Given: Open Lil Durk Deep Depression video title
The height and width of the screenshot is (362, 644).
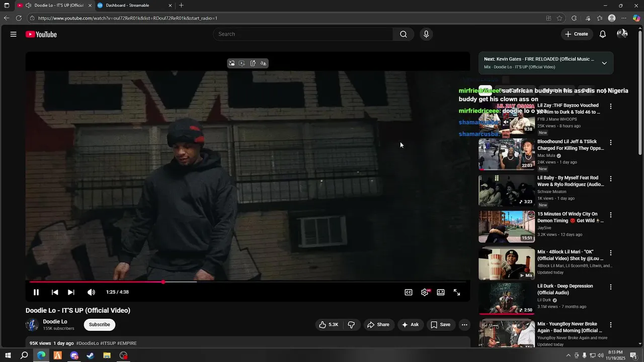Looking at the screenshot, I should click(x=565, y=289).
